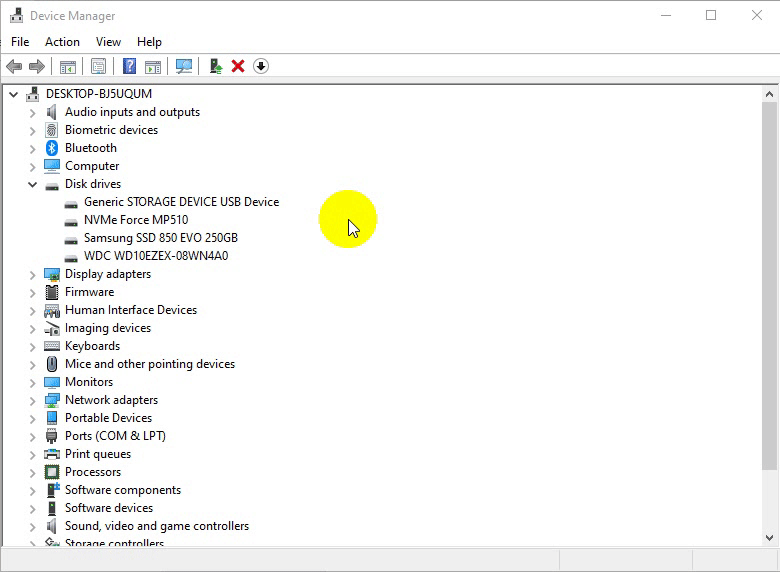Click the Forward arrow toolbar icon
Image resolution: width=780 pixels, height=572 pixels.
[37, 66]
